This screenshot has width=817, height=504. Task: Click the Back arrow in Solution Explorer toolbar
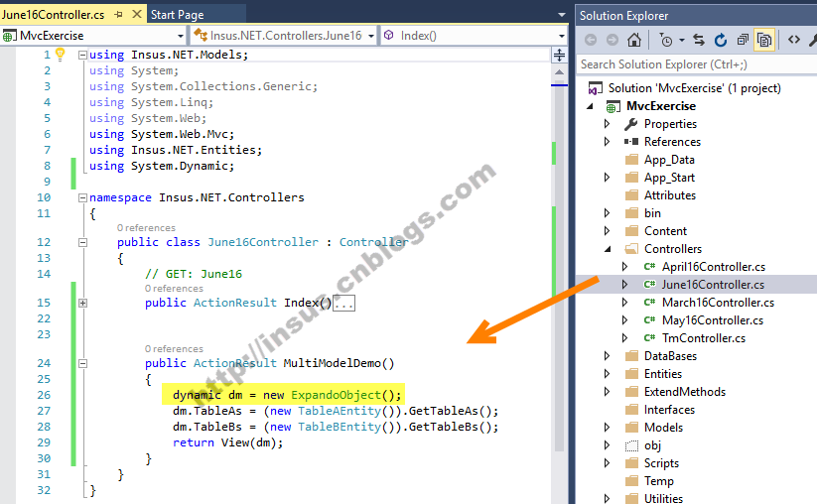(x=591, y=40)
